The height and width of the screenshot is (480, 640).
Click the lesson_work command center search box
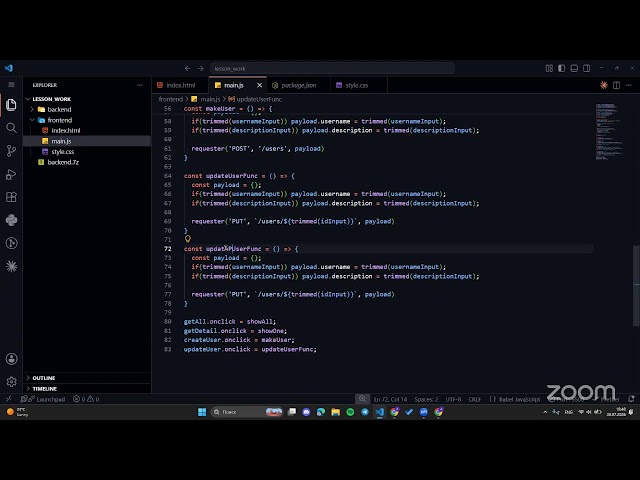[x=332, y=68]
